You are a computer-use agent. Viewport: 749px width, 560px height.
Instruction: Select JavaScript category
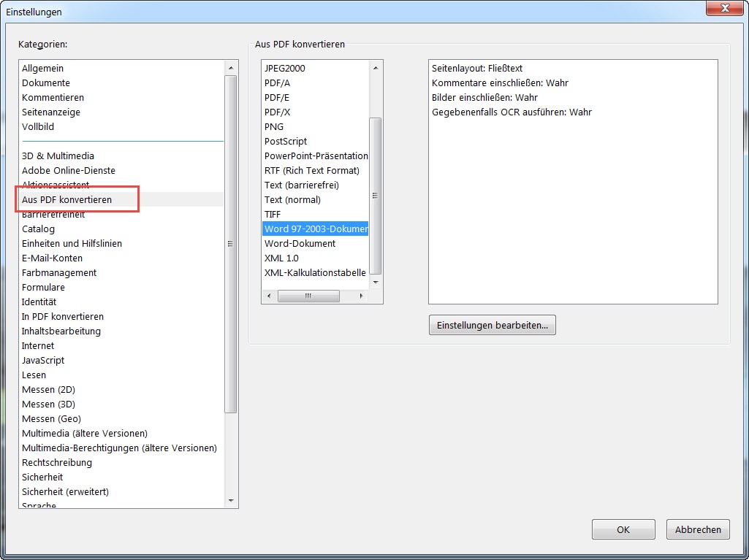pyautogui.click(x=43, y=360)
